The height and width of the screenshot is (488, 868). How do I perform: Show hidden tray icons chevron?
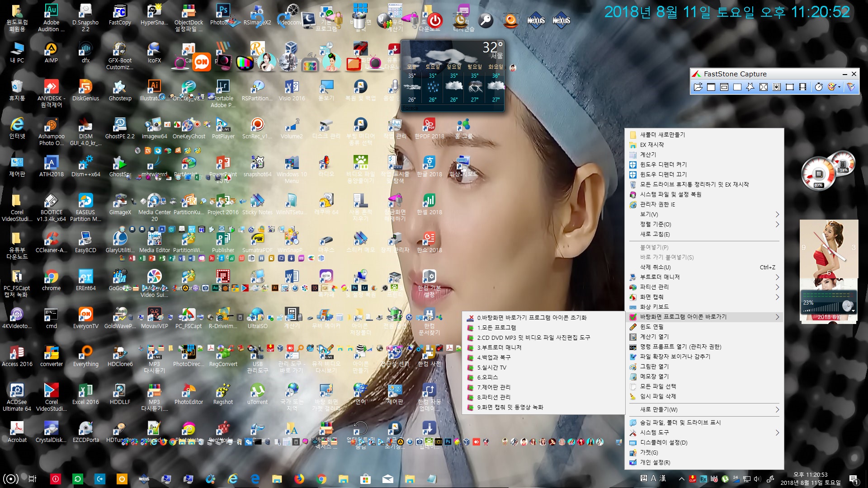681,479
